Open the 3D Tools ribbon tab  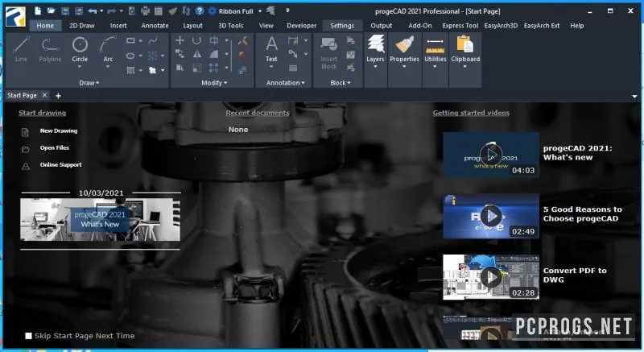click(231, 26)
